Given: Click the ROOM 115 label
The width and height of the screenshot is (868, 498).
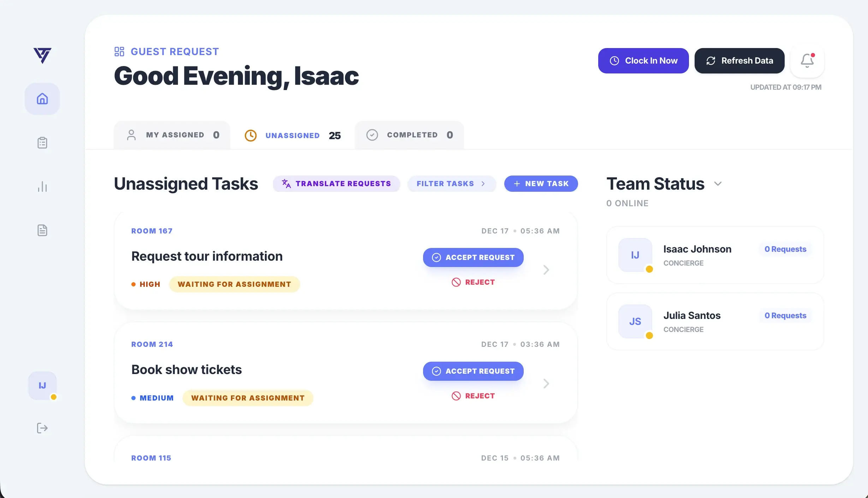Looking at the screenshot, I should (151, 458).
